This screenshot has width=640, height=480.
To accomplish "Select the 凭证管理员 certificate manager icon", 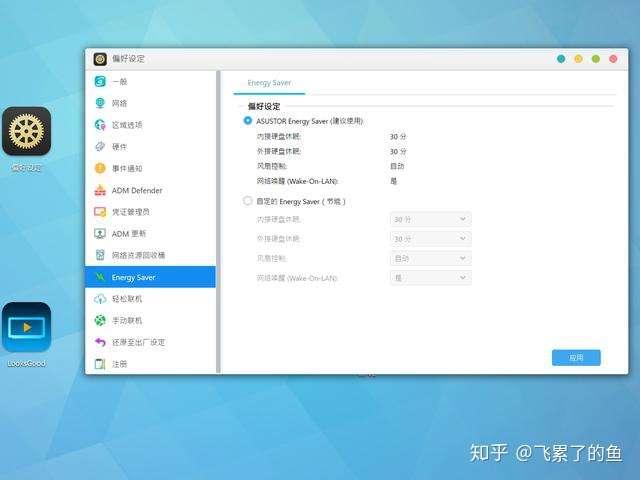I will tap(100, 212).
